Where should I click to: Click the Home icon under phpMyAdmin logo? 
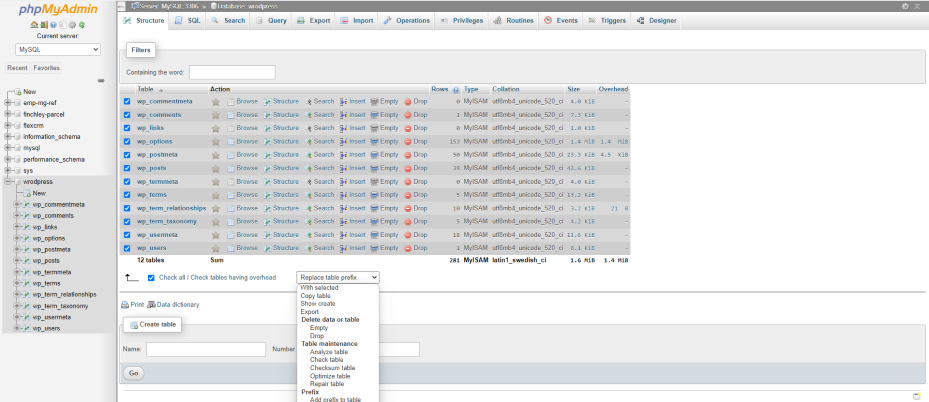(34, 24)
